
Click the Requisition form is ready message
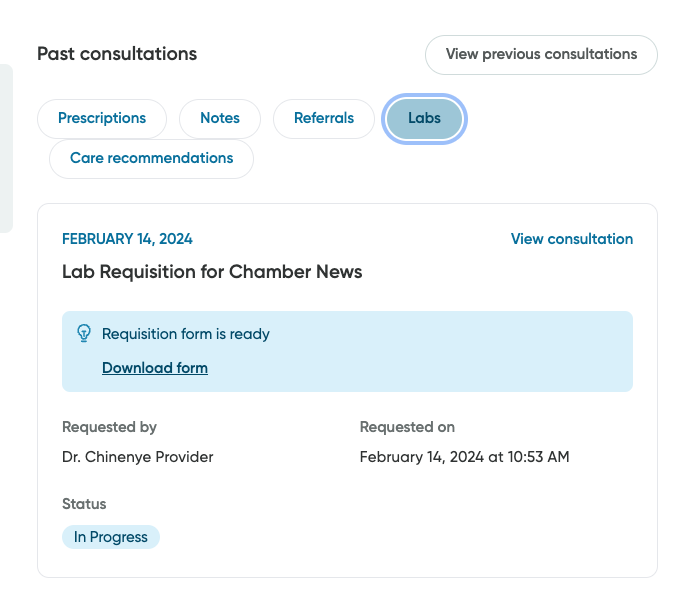tap(186, 334)
